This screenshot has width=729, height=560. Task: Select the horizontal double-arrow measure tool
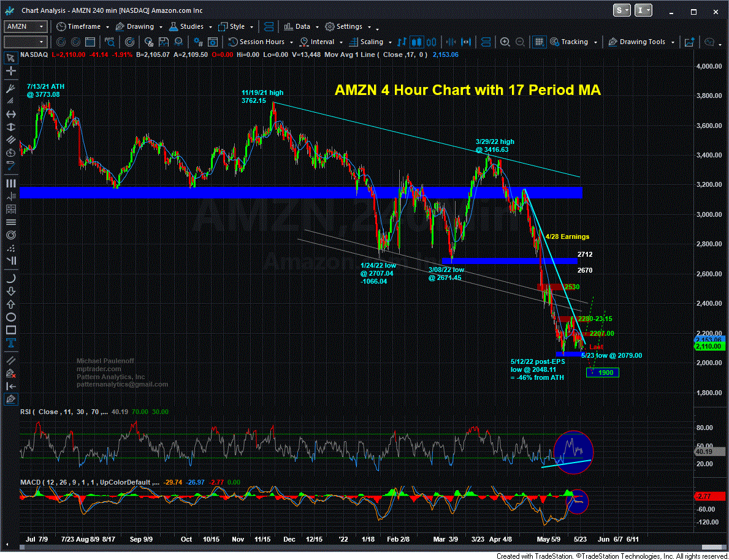[x=10, y=114]
